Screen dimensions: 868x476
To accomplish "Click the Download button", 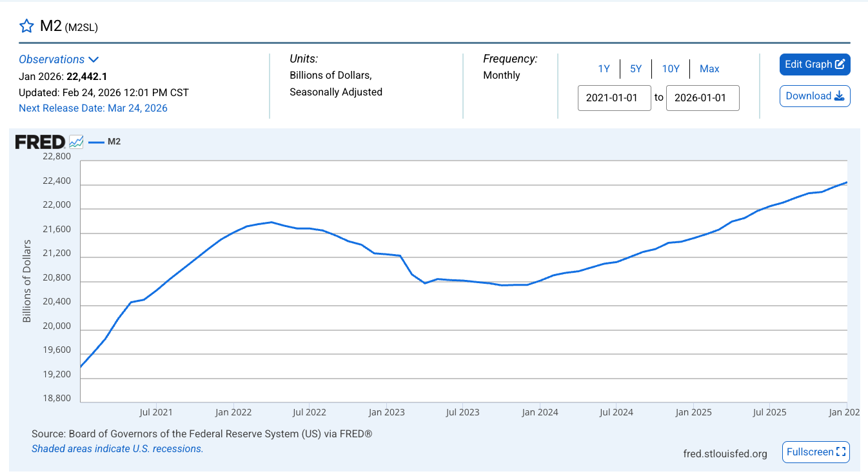I will coord(814,95).
